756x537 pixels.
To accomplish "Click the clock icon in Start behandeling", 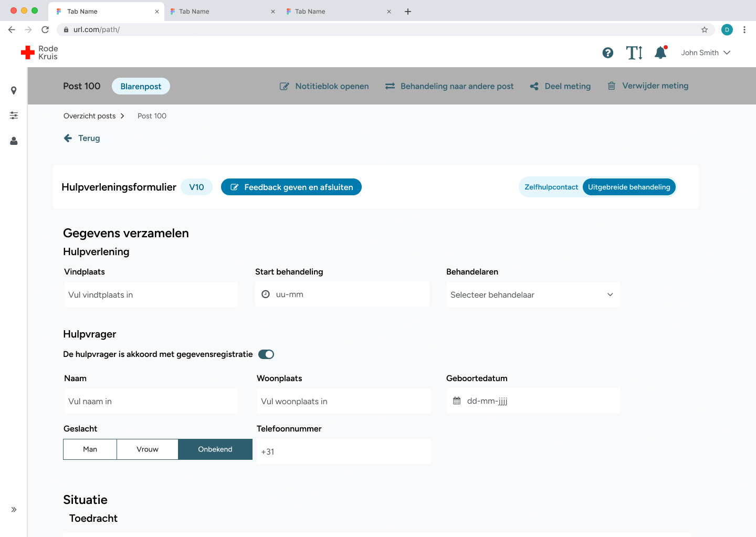I will coord(266,294).
